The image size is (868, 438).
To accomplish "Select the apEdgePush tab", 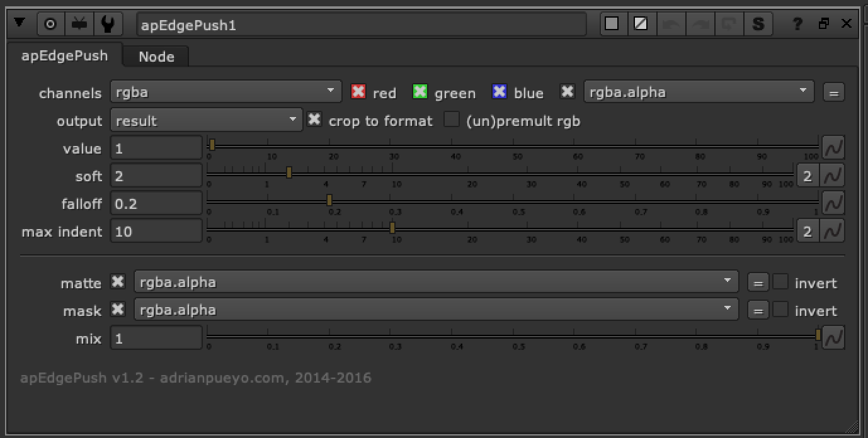I will tap(66, 55).
